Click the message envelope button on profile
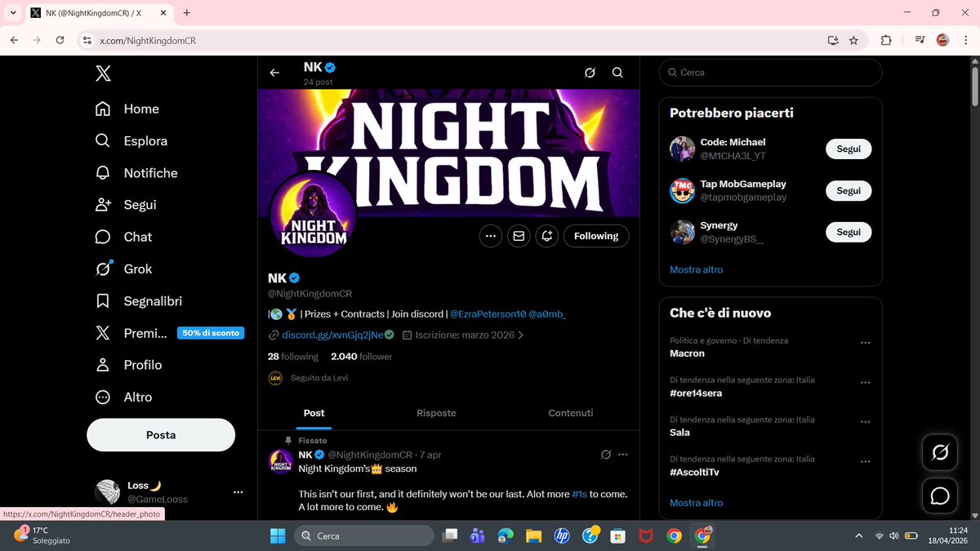This screenshot has height=551, width=980. click(x=518, y=236)
